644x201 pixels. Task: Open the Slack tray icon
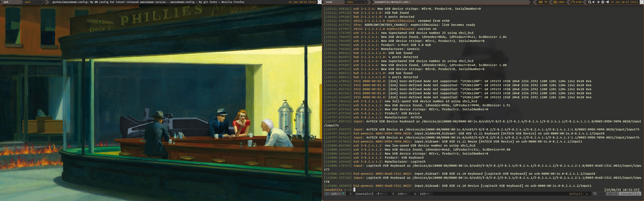coord(603,2)
